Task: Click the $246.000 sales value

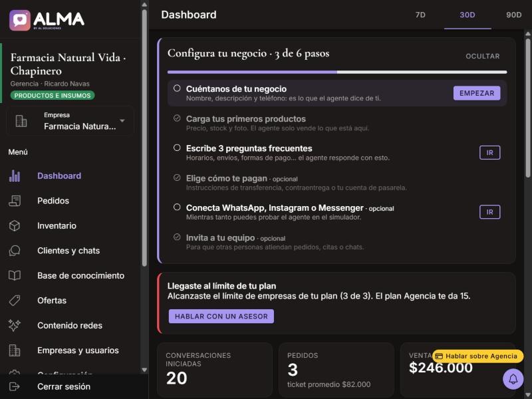Action: tap(440, 368)
